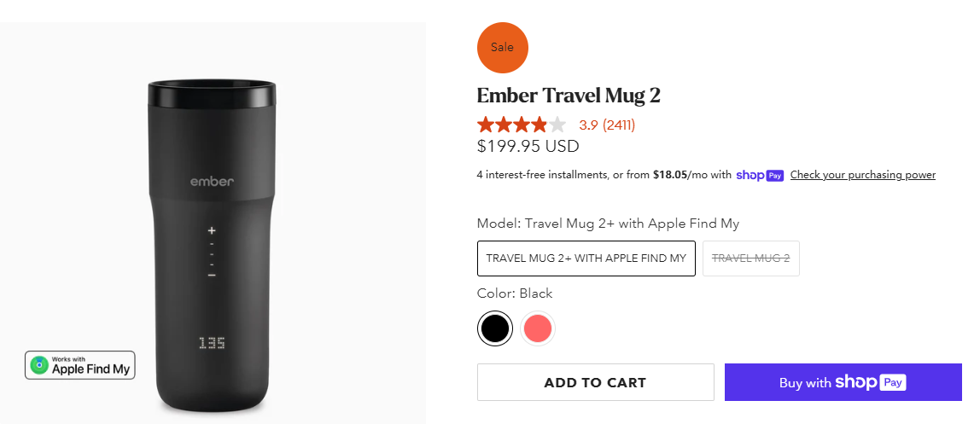980x424 pixels.
Task: Choose the red coral color swatch
Action: (x=538, y=328)
